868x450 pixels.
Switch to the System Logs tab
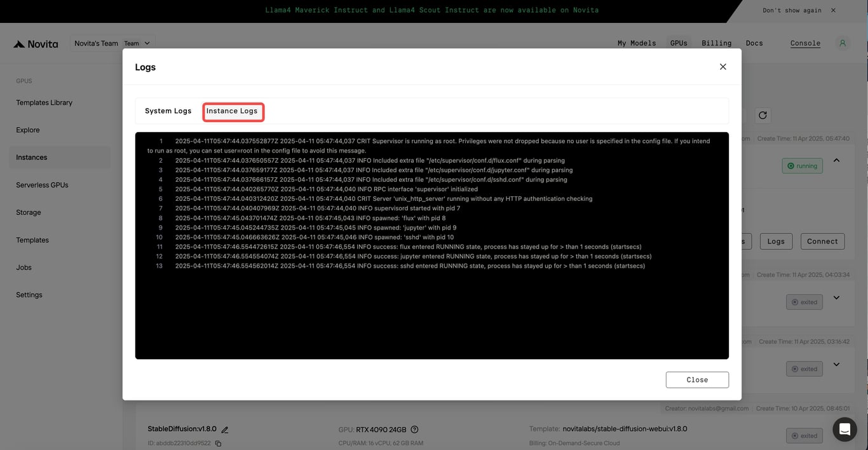(168, 111)
